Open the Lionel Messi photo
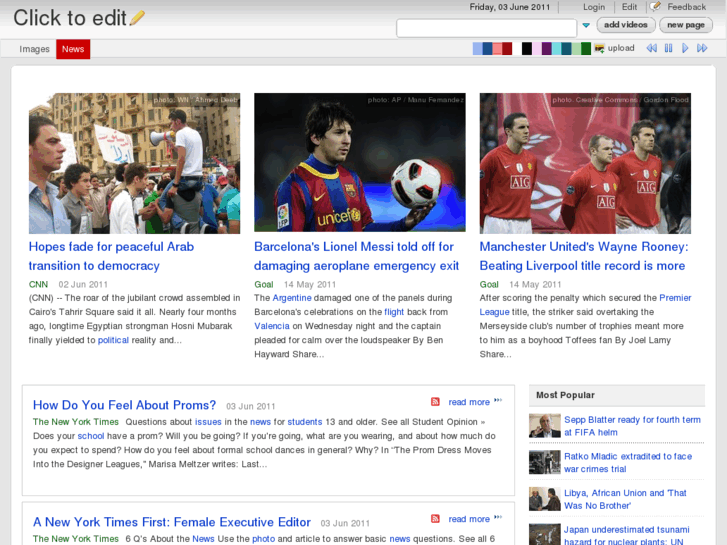This screenshot has width=727, height=545. pos(360,162)
